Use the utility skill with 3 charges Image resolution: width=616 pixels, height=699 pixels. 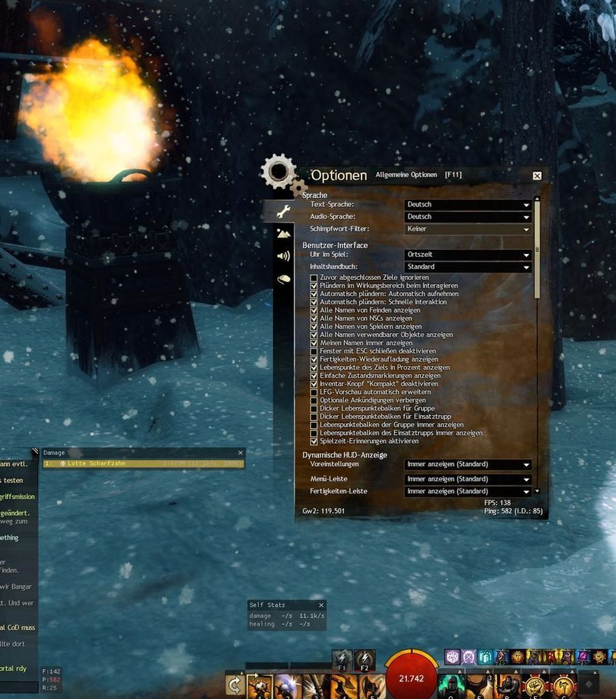[x=479, y=686]
